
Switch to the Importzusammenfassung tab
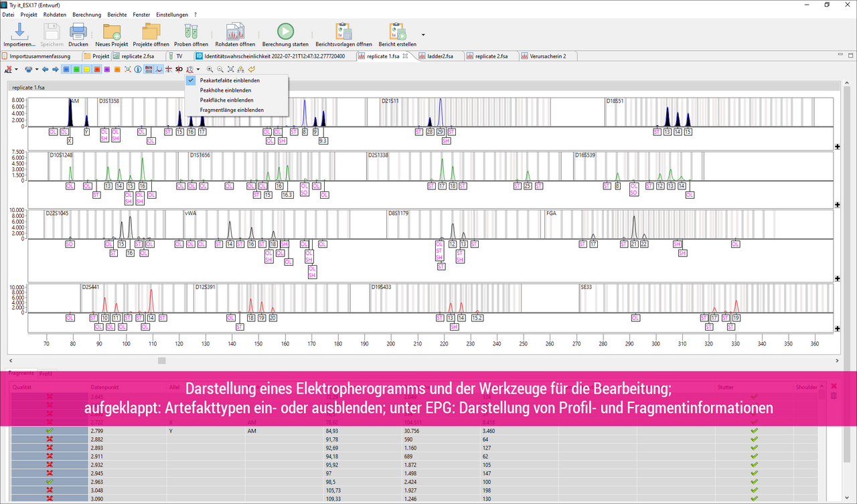click(x=40, y=56)
